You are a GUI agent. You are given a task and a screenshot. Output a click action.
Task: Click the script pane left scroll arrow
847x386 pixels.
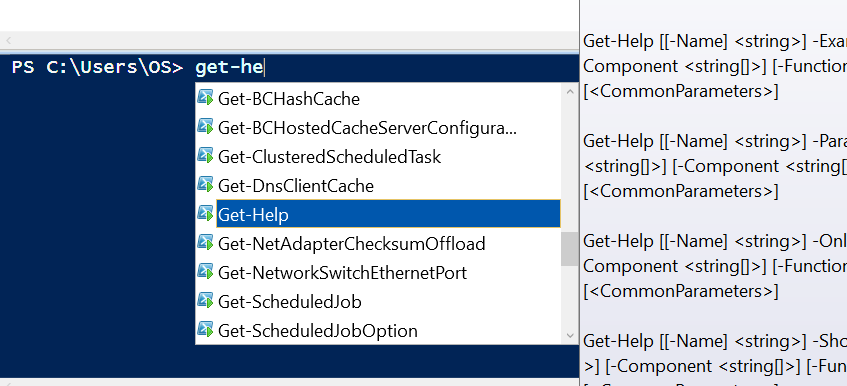tap(8, 40)
